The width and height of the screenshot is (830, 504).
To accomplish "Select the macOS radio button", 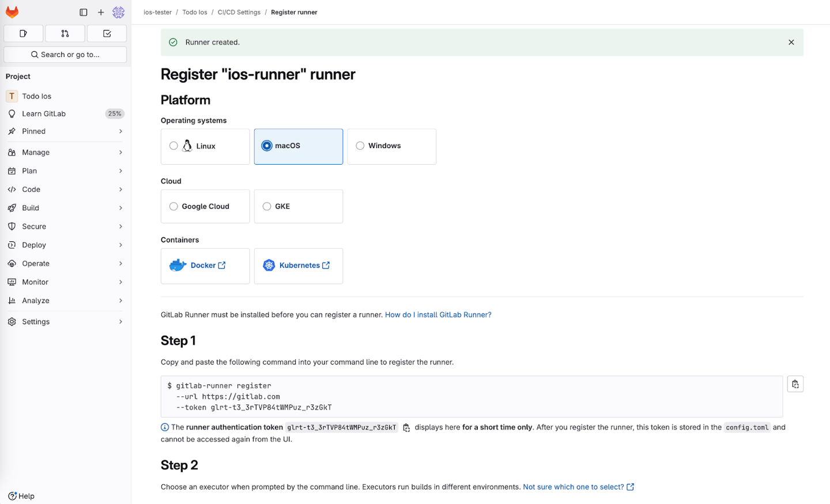I will (267, 146).
